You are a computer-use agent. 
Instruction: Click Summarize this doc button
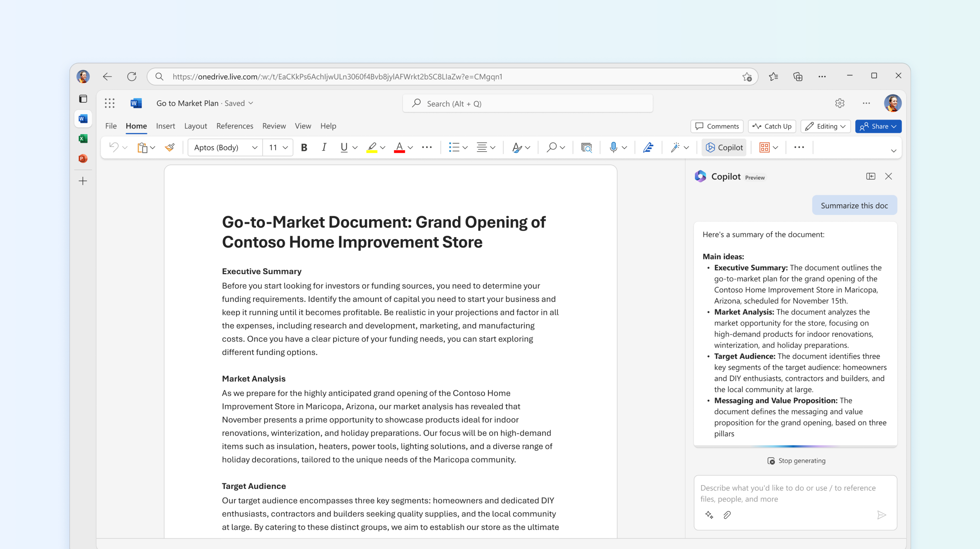pos(854,205)
